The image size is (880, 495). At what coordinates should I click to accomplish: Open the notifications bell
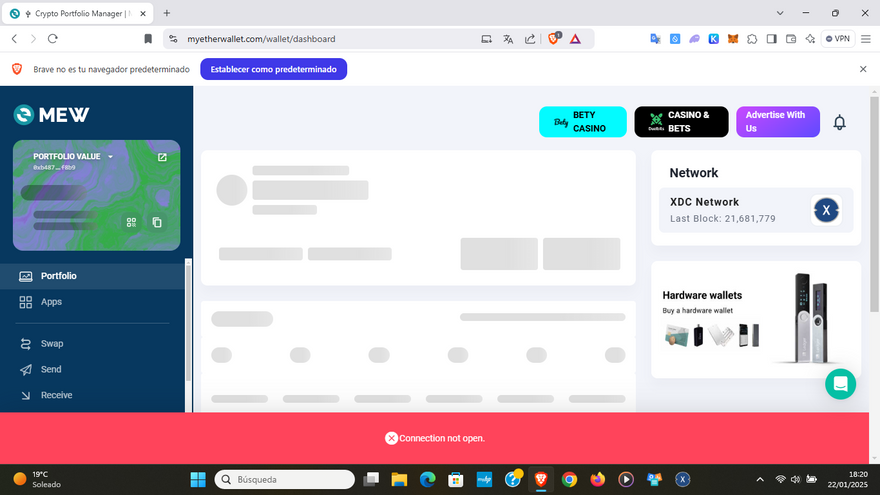click(840, 122)
